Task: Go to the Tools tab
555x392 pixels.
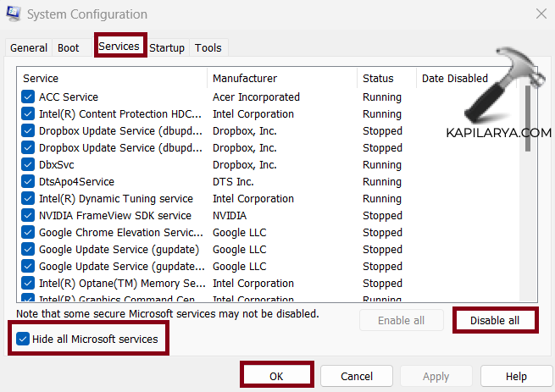Action: (x=208, y=48)
